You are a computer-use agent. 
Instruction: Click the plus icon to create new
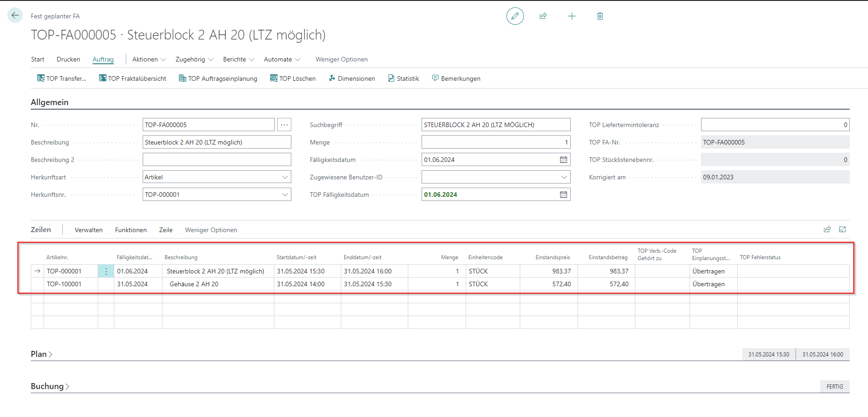(572, 16)
